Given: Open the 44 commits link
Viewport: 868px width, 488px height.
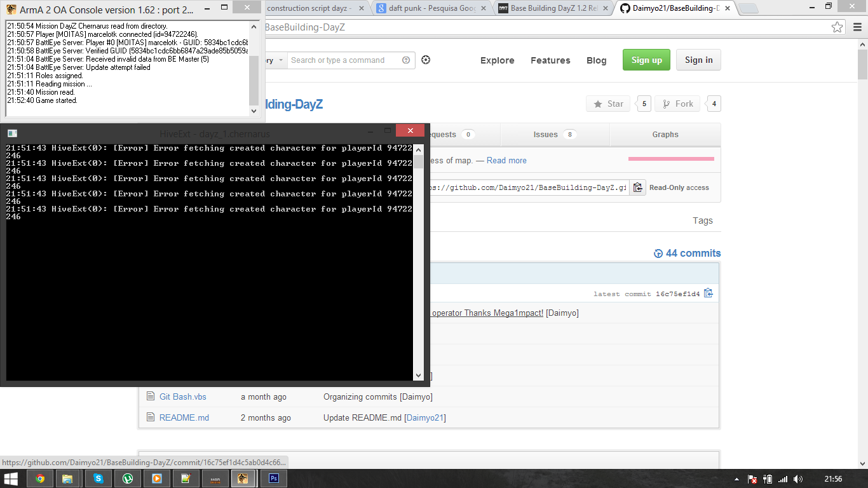Looking at the screenshot, I should click(687, 253).
